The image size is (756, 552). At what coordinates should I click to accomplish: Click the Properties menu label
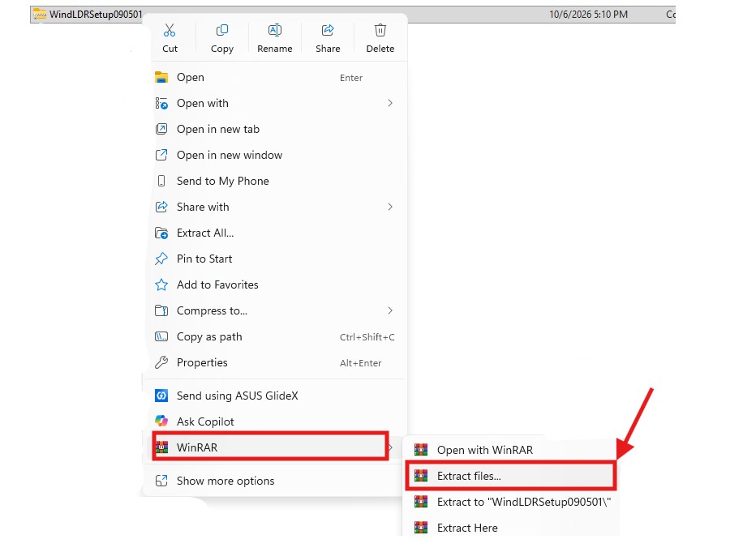click(x=202, y=362)
